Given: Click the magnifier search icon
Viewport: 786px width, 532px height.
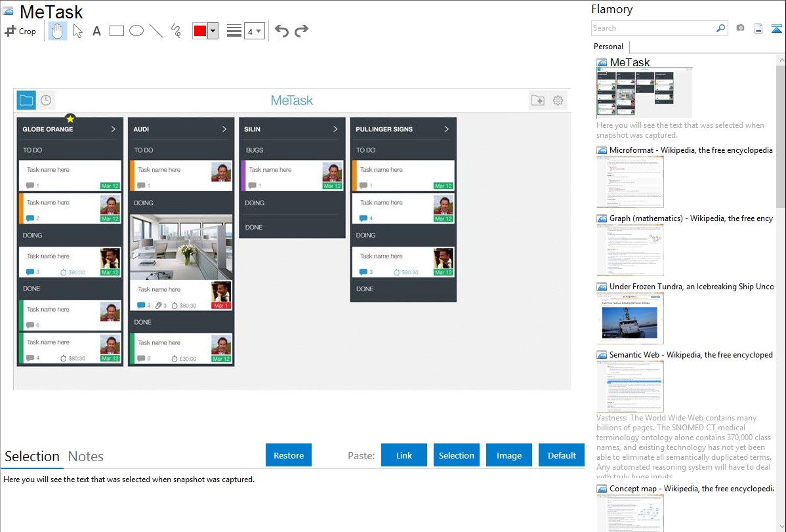Looking at the screenshot, I should [x=721, y=28].
